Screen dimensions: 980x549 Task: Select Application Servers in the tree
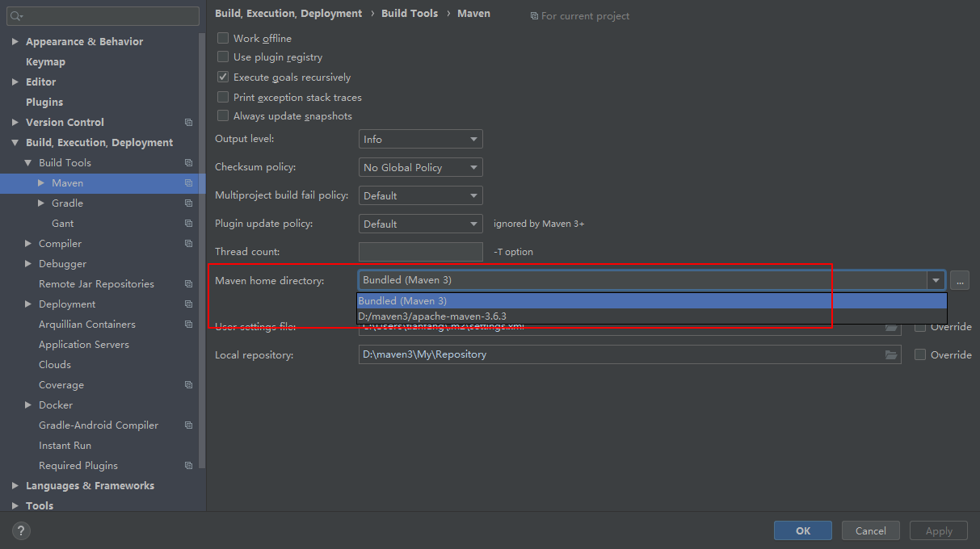pyautogui.click(x=84, y=345)
